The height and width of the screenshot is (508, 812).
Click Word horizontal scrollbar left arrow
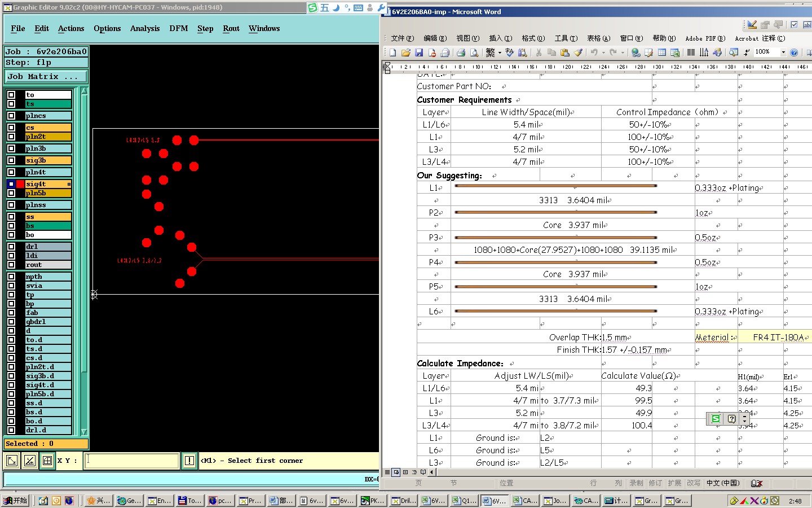432,472
